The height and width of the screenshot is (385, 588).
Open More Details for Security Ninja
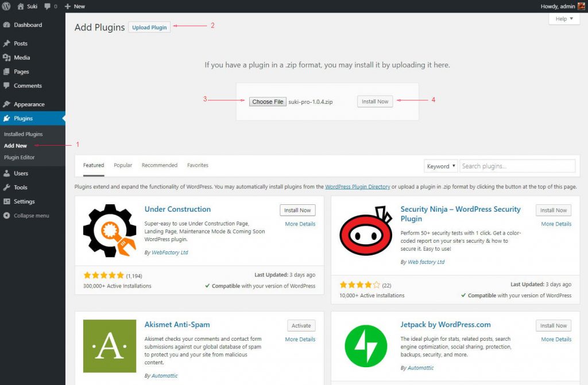[x=556, y=224]
